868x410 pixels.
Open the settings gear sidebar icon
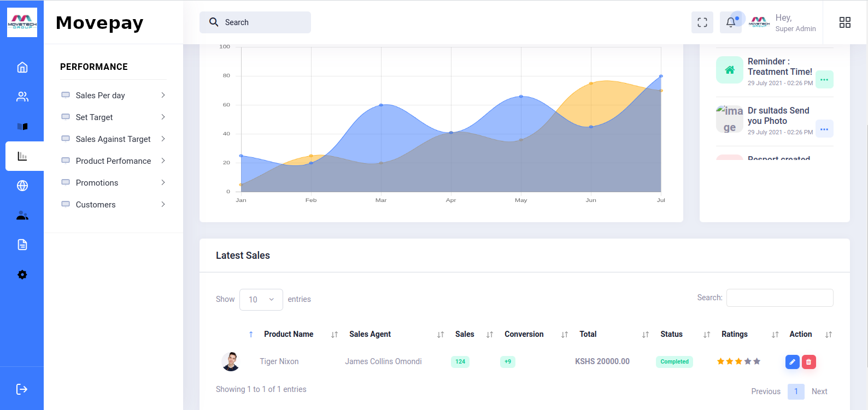tap(22, 275)
